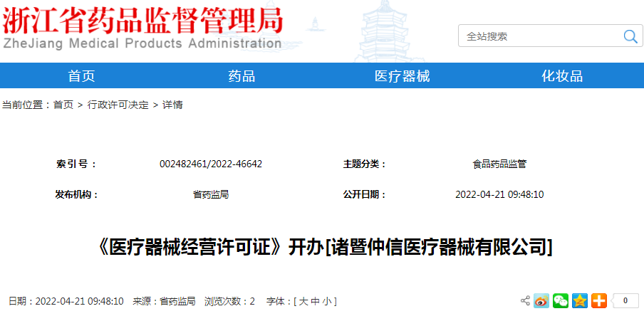
Task: Open more share options plus icon
Action: (599, 301)
